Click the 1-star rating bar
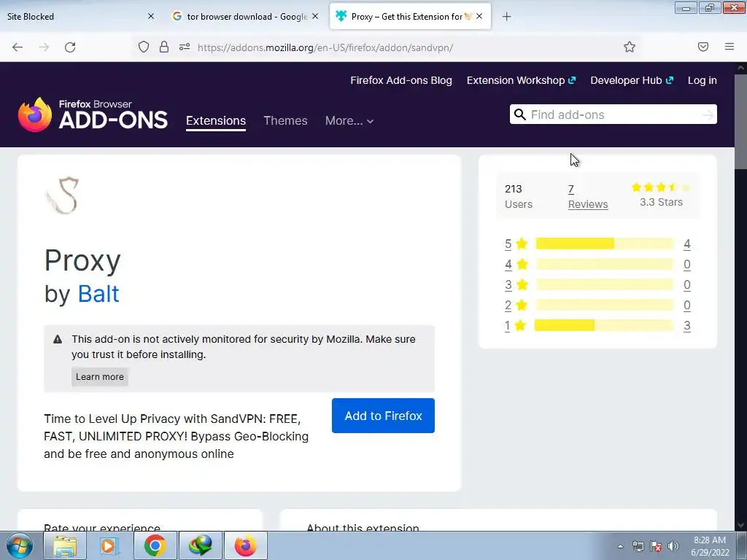This screenshot has width=747, height=560. click(604, 325)
